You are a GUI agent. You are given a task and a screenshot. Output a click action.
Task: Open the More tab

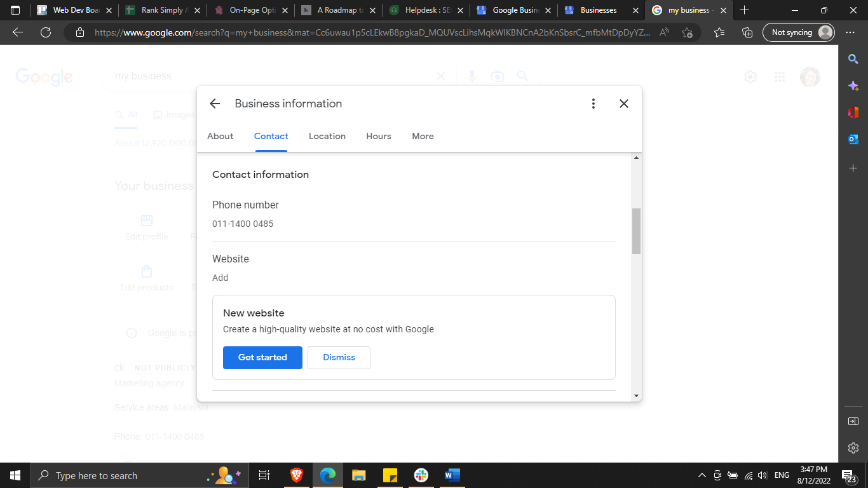pos(423,136)
